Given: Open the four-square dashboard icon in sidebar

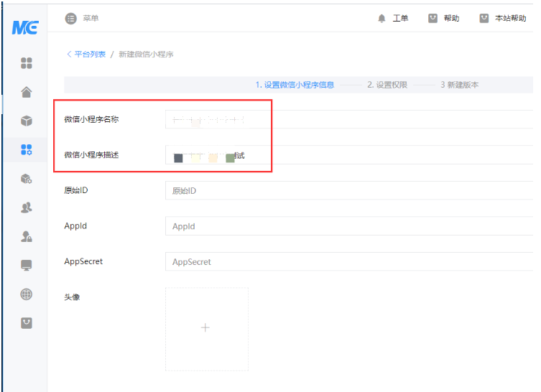Looking at the screenshot, I should (27, 63).
